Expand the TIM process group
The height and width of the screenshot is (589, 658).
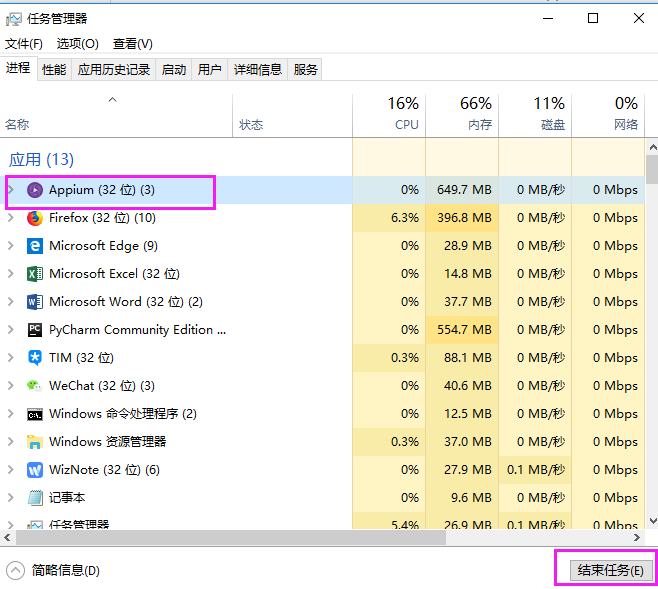11,357
